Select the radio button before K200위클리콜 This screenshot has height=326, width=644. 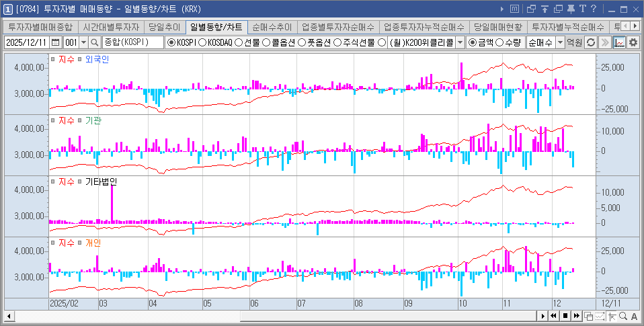click(x=382, y=42)
